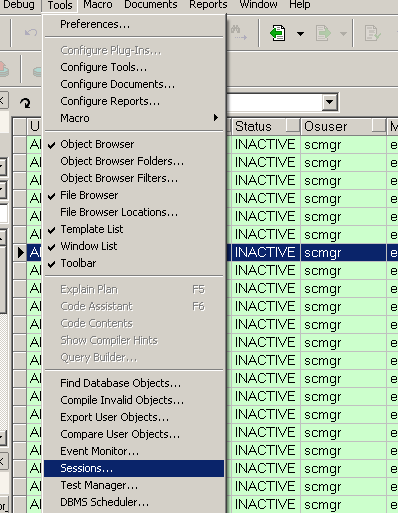This screenshot has width=398, height=513.
Task: Open dropdown arrow beside green import icon
Action: (x=300, y=33)
